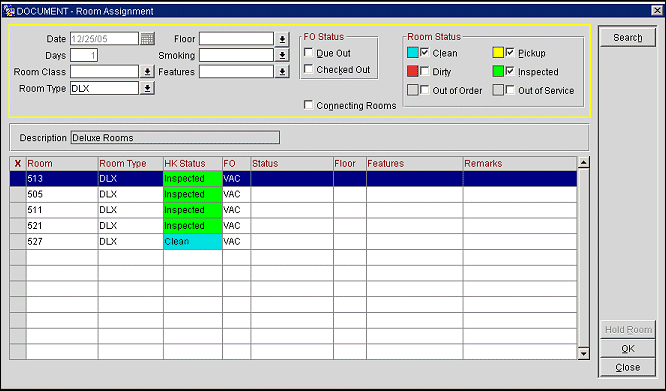Click the row selector box for room 527

click(x=18, y=242)
